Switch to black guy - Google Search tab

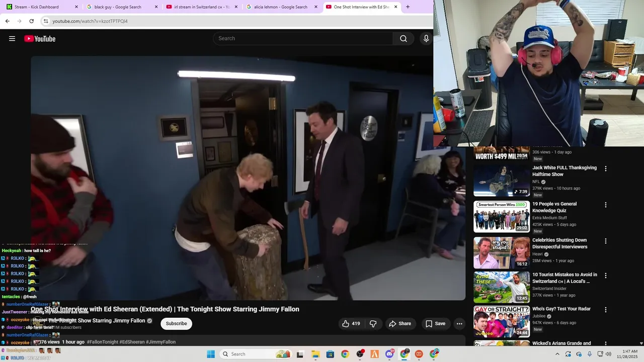(122, 7)
